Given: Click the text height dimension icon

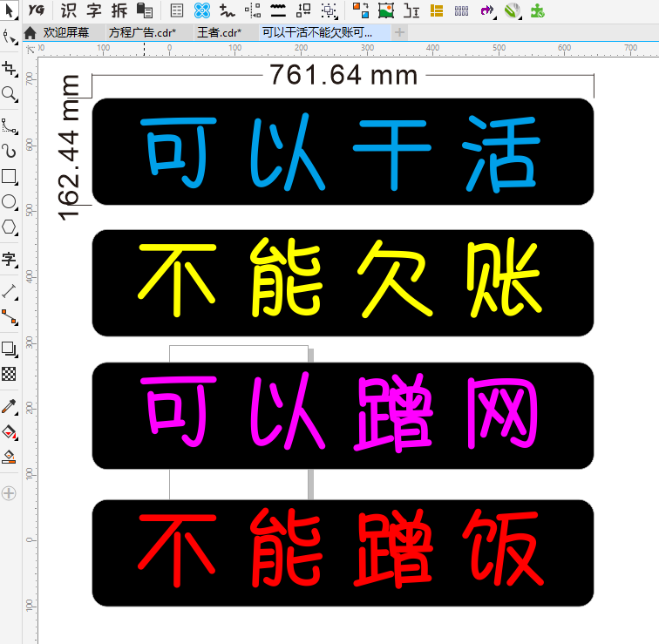Looking at the screenshot, I should pos(411,10).
